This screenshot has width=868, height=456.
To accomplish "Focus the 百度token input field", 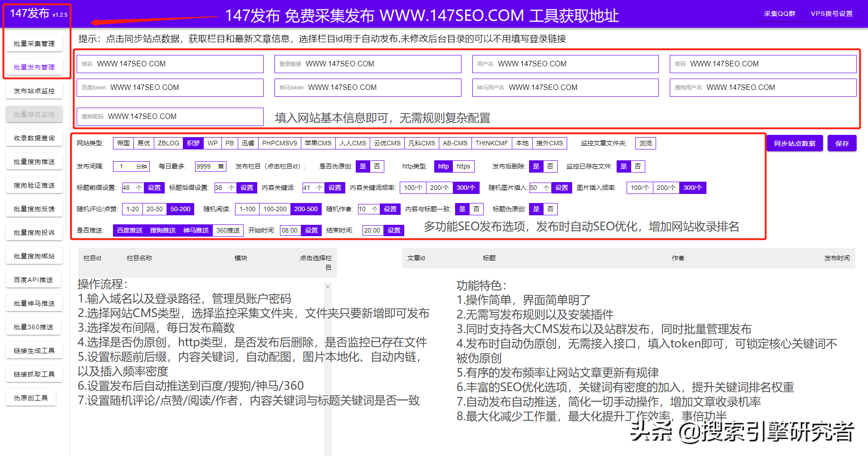I will click(170, 88).
